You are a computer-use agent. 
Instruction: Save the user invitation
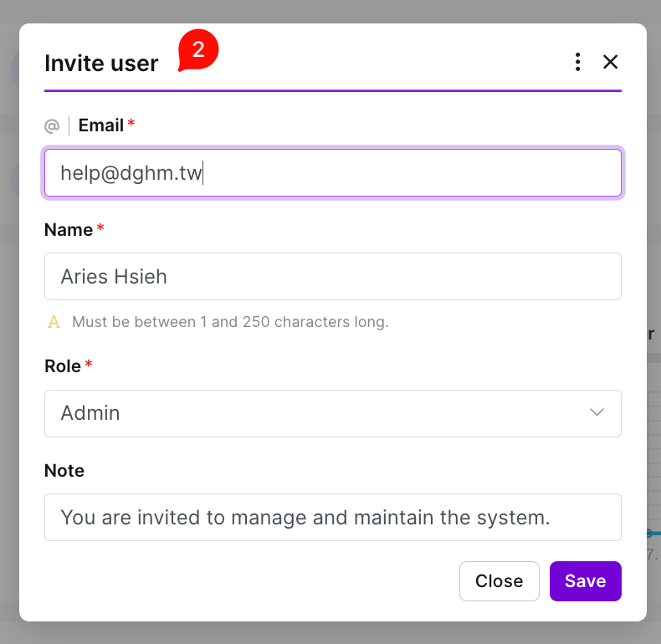coord(585,581)
